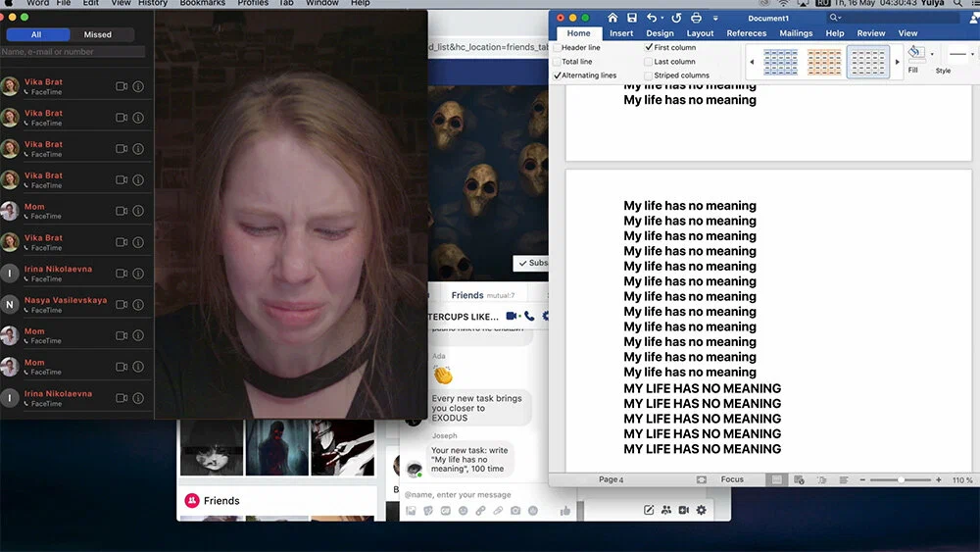Compose a new message with the pencil icon
The height and width of the screenshot is (552, 980).
pyautogui.click(x=649, y=510)
